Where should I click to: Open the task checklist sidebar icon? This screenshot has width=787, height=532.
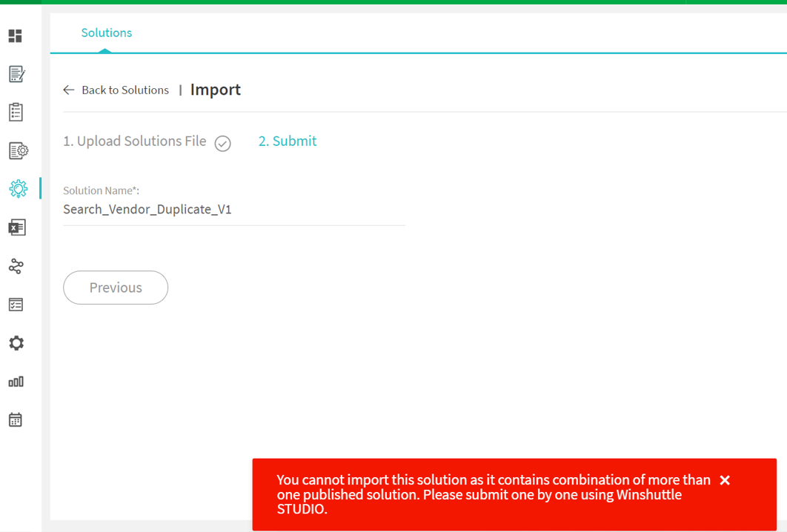click(x=16, y=305)
